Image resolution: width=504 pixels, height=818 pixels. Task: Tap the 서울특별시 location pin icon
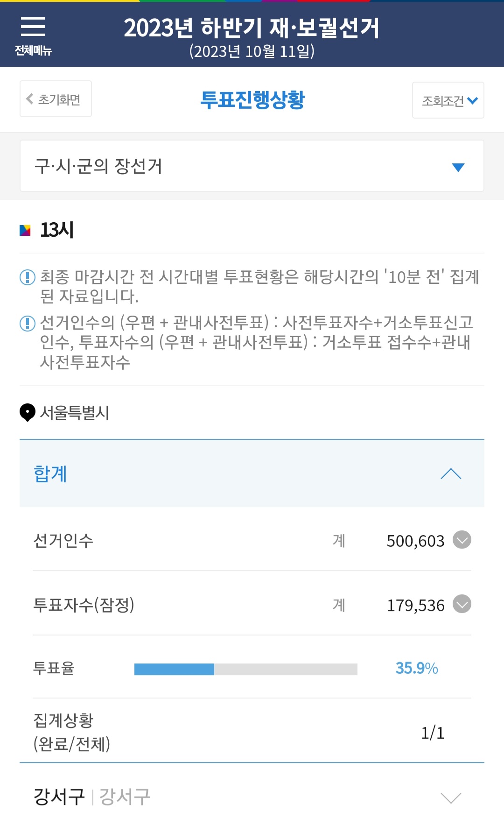click(x=28, y=412)
